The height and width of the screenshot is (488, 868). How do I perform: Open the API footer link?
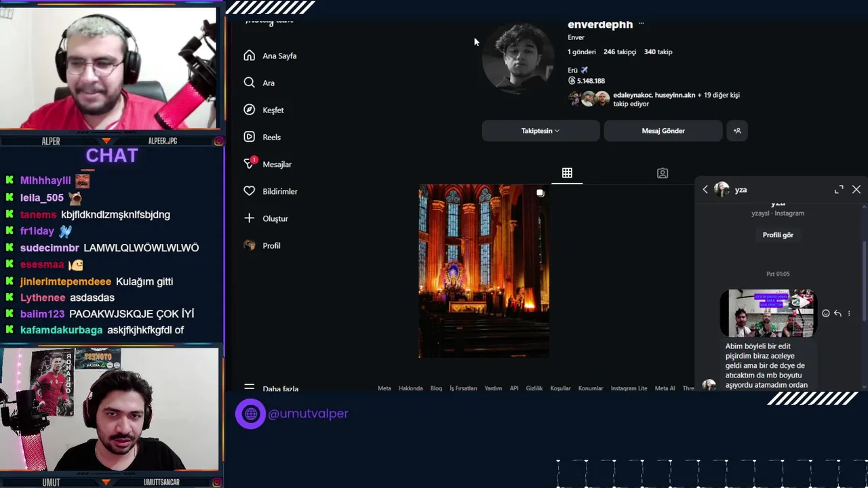pyautogui.click(x=514, y=388)
